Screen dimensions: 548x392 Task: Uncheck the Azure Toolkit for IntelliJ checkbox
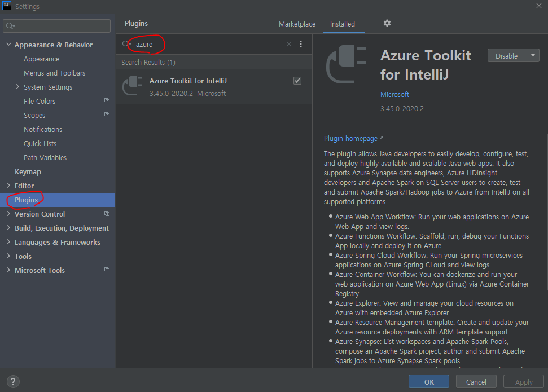[297, 81]
